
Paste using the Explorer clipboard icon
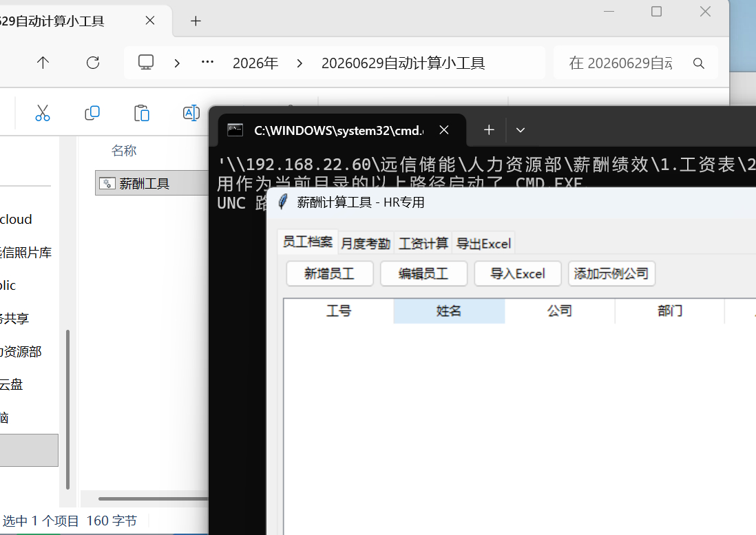click(142, 113)
